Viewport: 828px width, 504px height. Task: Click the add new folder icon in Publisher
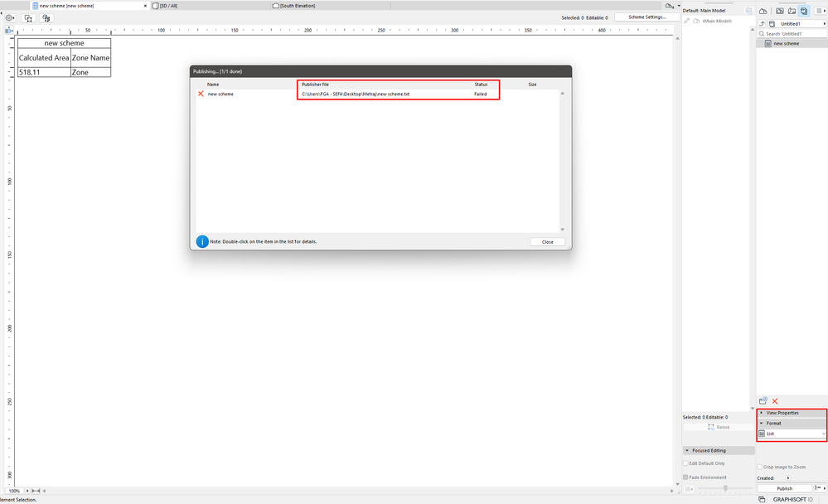[763, 401]
